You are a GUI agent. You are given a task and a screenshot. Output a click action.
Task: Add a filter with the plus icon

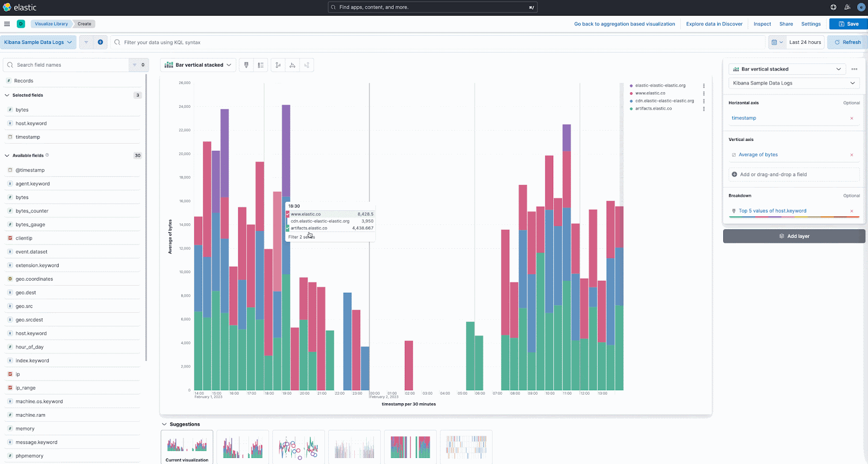[100, 42]
